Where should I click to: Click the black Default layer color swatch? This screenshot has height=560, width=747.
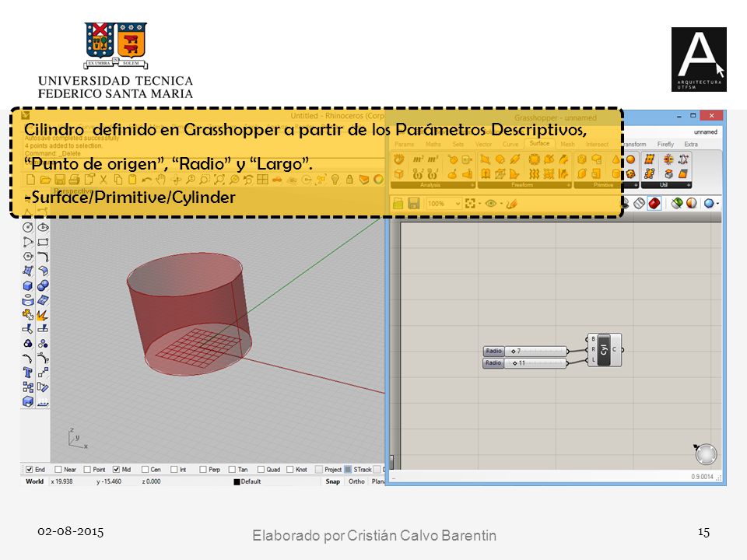click(x=237, y=482)
